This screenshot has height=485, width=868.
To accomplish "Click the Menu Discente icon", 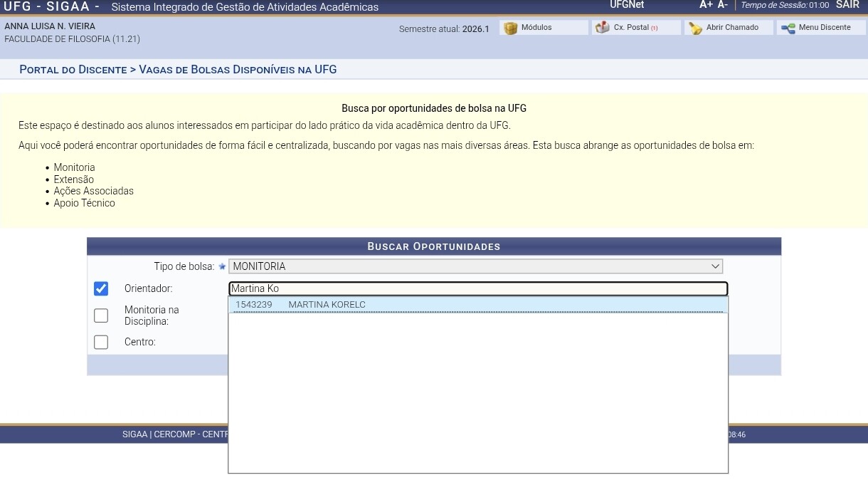I will (x=788, y=28).
